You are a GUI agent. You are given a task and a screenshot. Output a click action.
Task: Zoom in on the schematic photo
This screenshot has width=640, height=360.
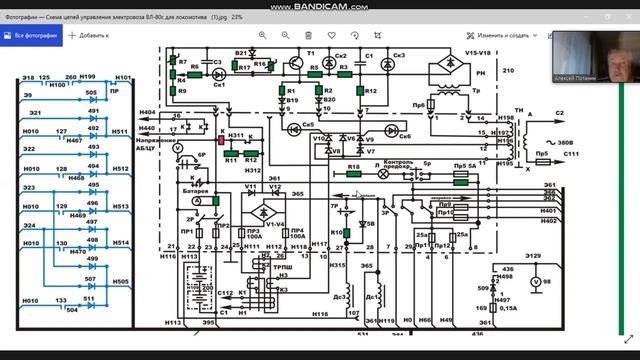click(x=262, y=36)
